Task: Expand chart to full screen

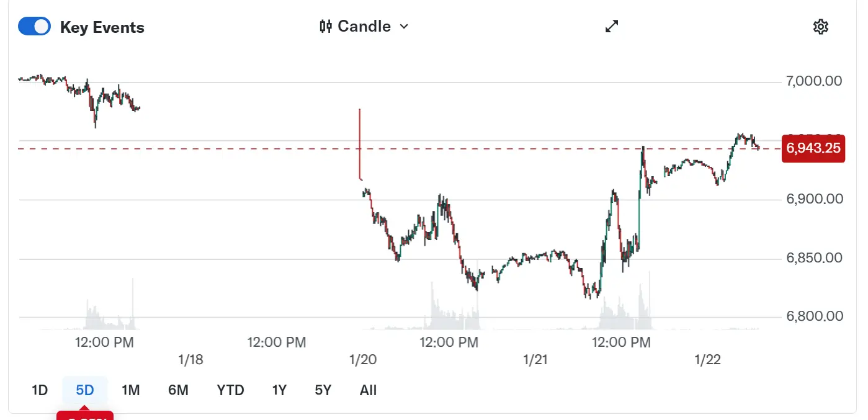Action: (612, 26)
